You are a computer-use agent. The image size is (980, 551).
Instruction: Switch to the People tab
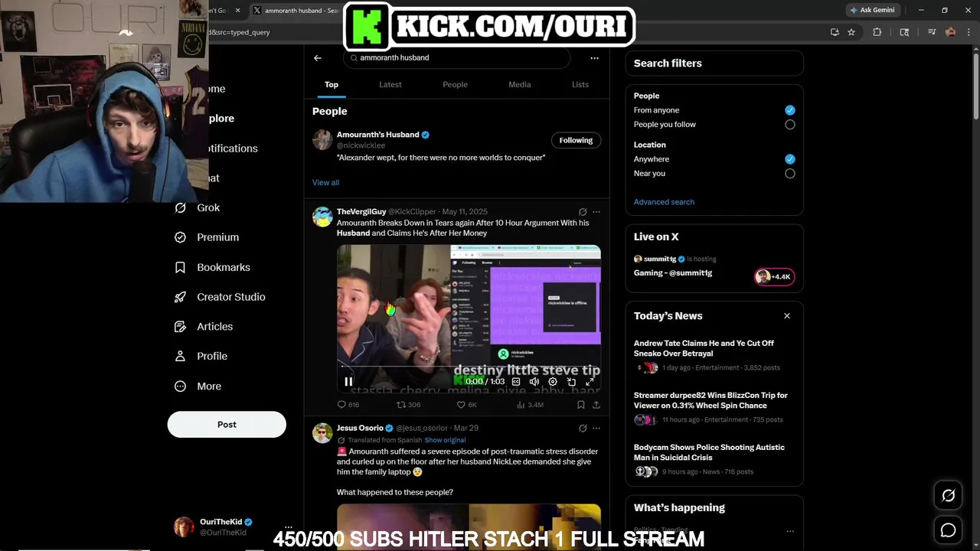(x=455, y=85)
